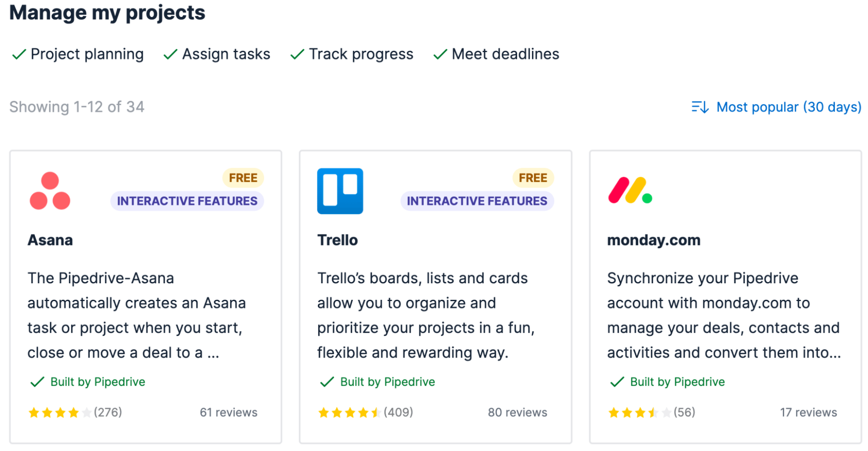Click the Trello app logo
The width and height of the screenshot is (868, 451).
coord(340,191)
